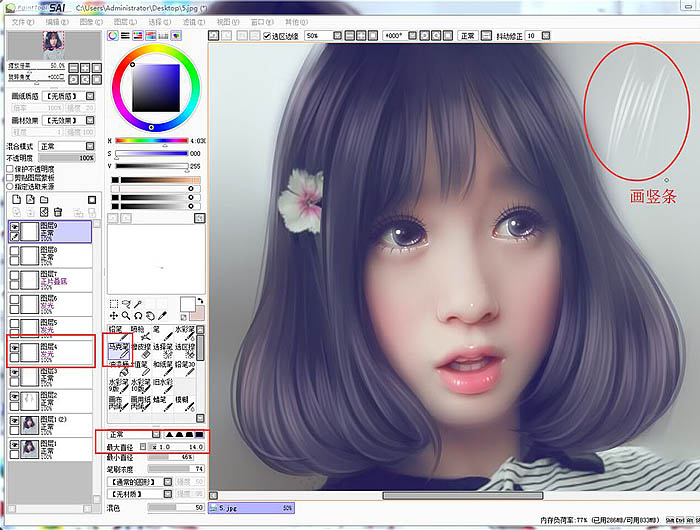Image resolution: width=700 pixels, height=530 pixels.
Task: Pick the Marker (马克笔) brush
Action: tap(118, 346)
